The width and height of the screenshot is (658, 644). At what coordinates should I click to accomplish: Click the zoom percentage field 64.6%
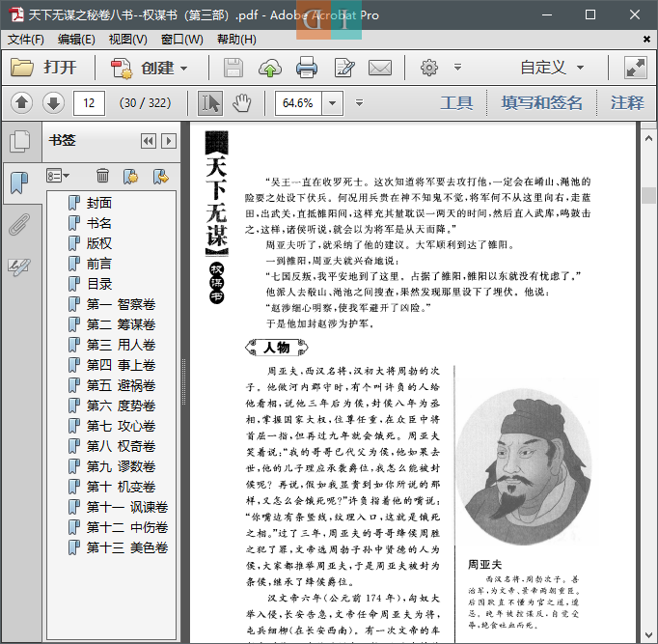pos(298,103)
